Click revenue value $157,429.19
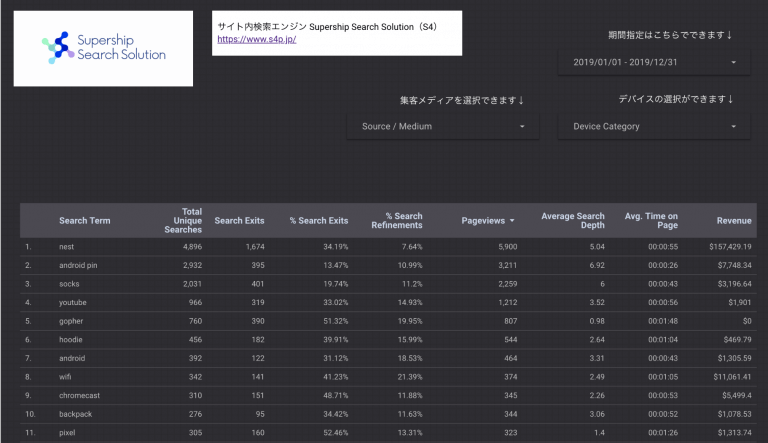Screen dimensions: 768x443 730,246
